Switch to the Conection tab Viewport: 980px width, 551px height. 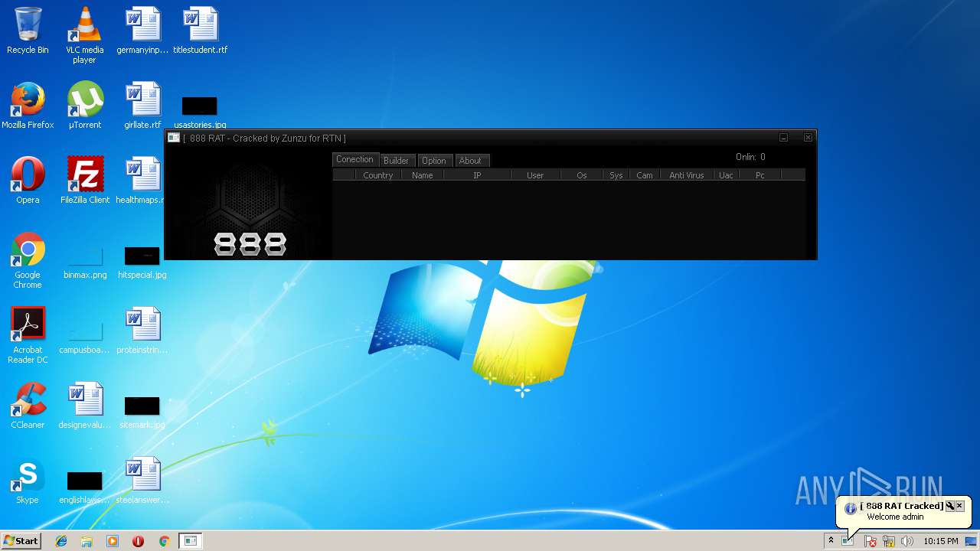[x=355, y=159]
